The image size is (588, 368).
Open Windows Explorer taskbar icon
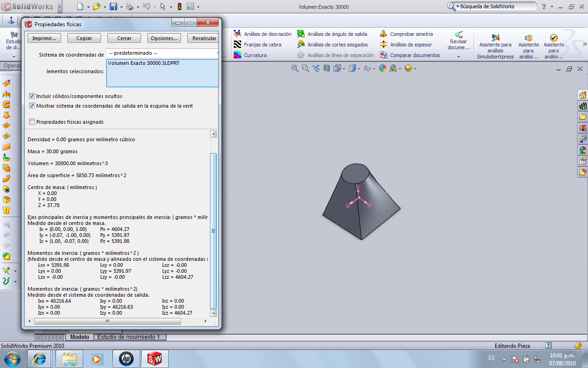(x=69, y=359)
